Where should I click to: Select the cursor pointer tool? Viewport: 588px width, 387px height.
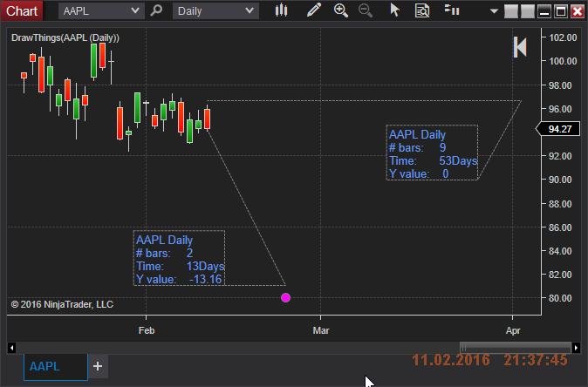(x=394, y=10)
